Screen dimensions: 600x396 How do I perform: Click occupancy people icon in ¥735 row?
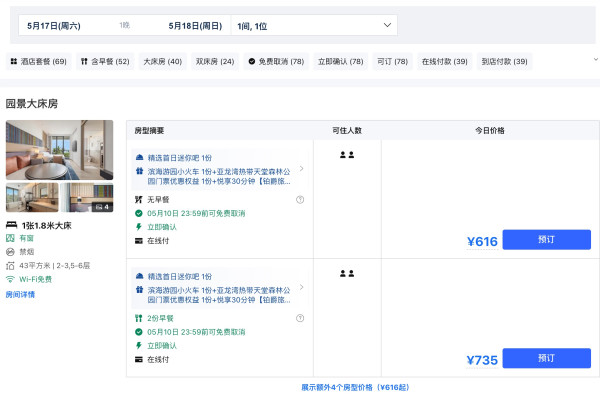point(347,274)
